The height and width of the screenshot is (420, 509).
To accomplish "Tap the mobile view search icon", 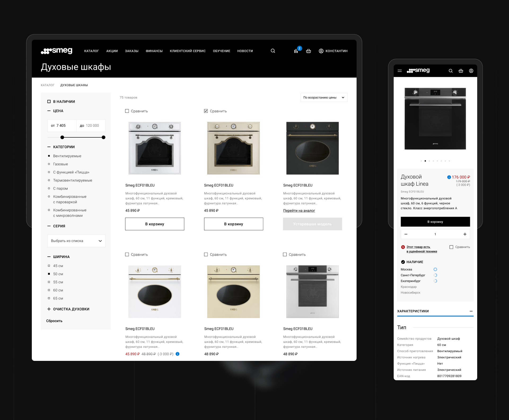I will pos(450,71).
